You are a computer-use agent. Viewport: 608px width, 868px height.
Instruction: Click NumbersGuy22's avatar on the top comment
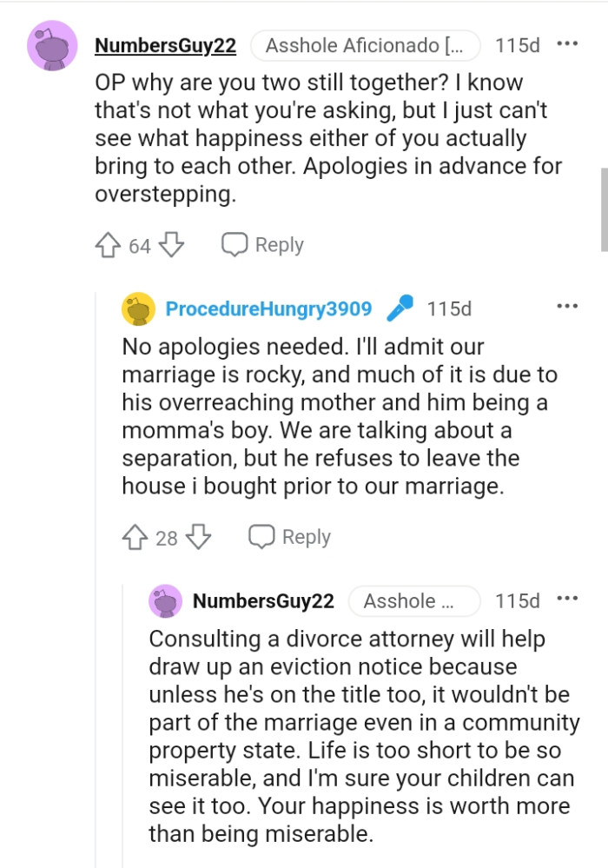click(x=51, y=45)
